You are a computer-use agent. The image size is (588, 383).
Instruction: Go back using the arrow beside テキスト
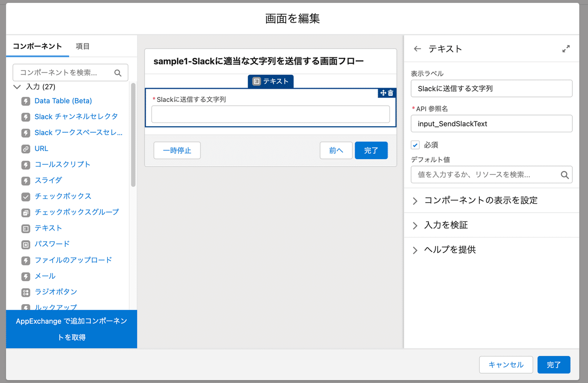tap(417, 49)
